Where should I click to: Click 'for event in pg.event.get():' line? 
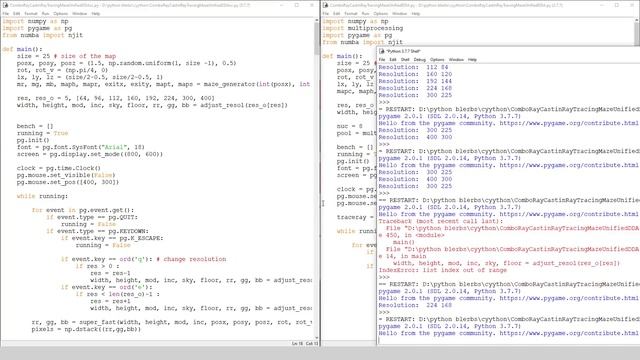(83, 210)
